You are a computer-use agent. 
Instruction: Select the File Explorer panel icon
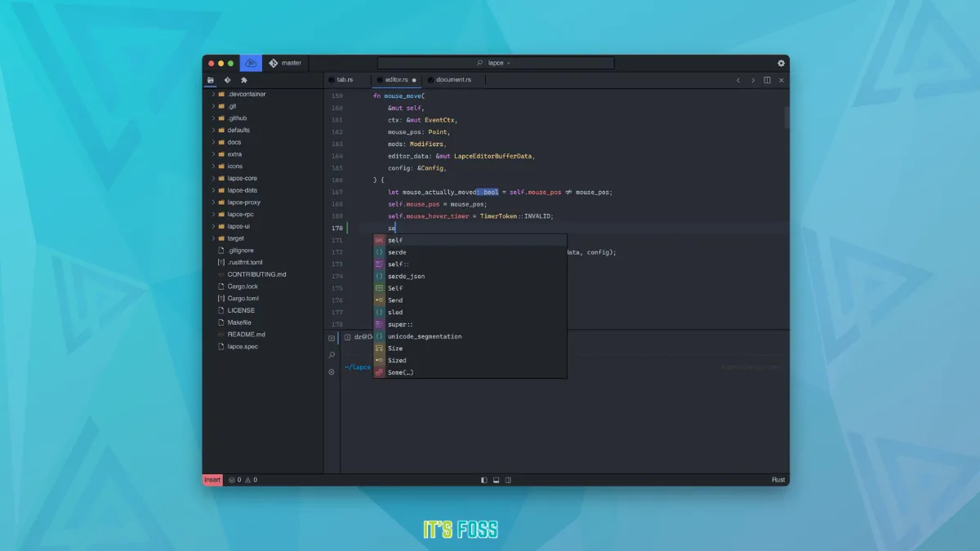(x=211, y=80)
